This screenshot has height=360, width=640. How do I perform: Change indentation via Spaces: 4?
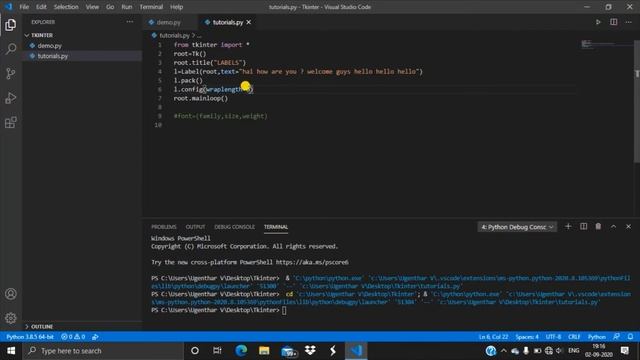(527, 337)
